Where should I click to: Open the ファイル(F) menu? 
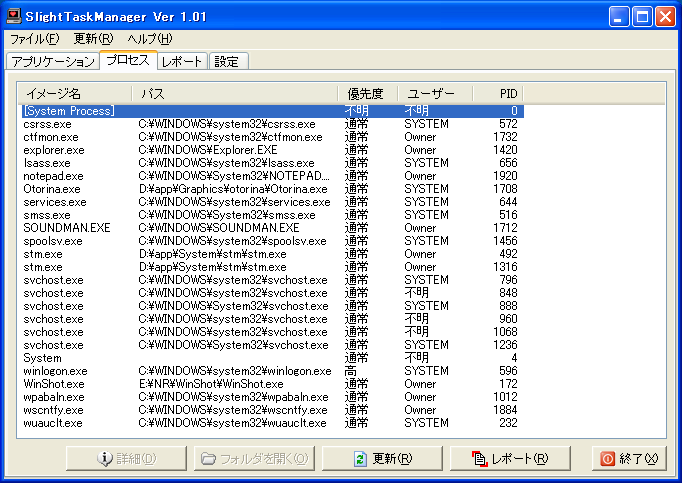(34, 39)
